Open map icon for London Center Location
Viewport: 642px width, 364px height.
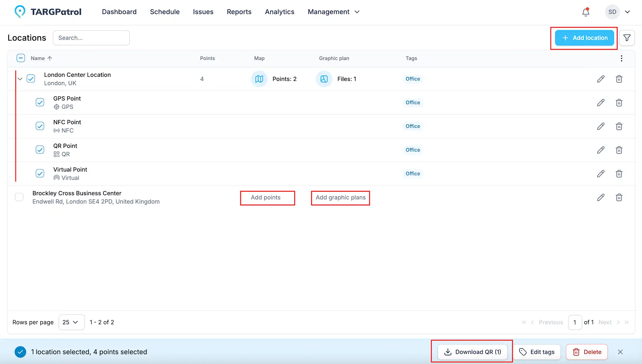[x=259, y=79]
